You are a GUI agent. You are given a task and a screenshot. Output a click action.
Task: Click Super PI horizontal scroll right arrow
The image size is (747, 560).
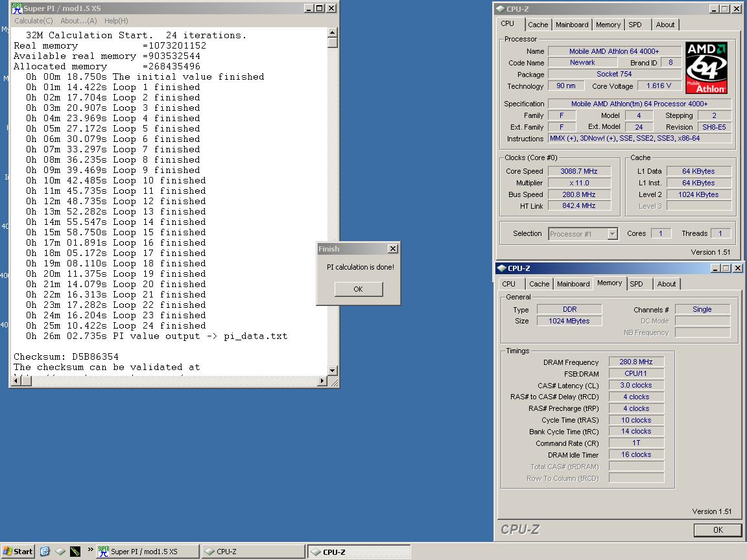pyautogui.click(x=322, y=381)
